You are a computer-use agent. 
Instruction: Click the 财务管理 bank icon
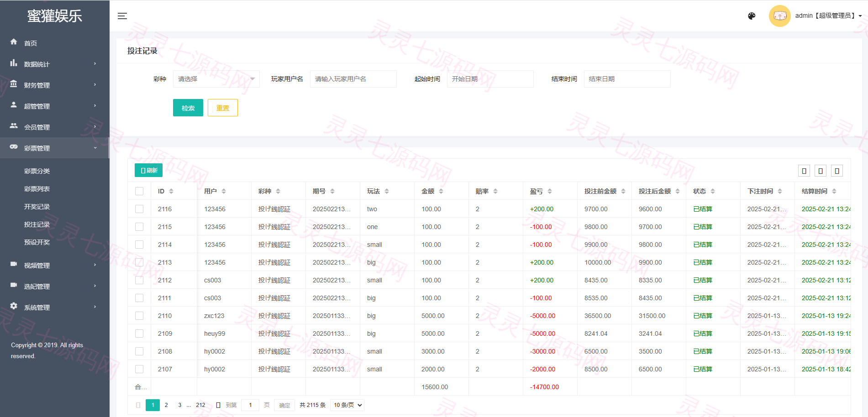coord(14,84)
